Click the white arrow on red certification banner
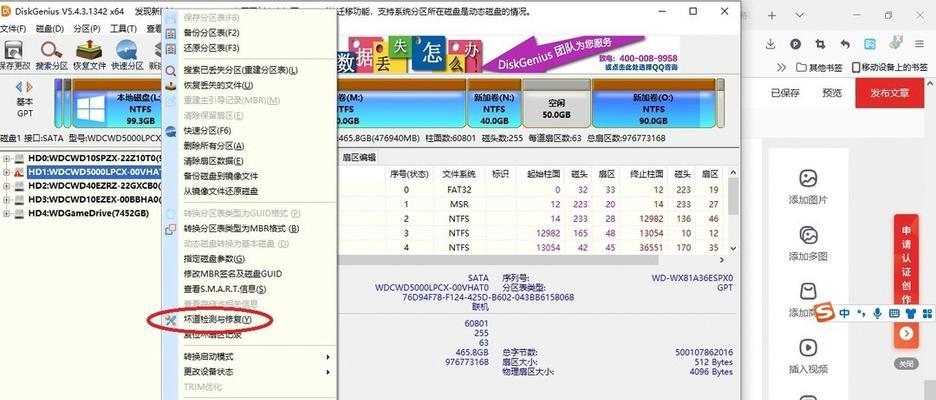The image size is (936, 400). (906, 333)
